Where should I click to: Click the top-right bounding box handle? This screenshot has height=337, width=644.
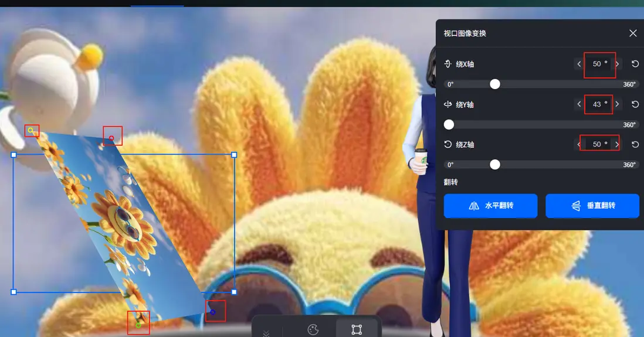[x=234, y=155]
